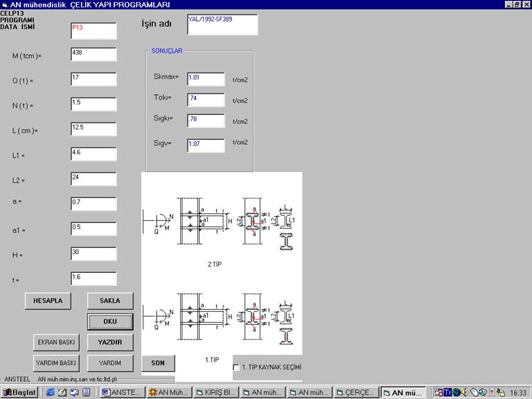Click the ANSTEEL company status text
Viewport: 532px width, 399px height.
pos(60,379)
